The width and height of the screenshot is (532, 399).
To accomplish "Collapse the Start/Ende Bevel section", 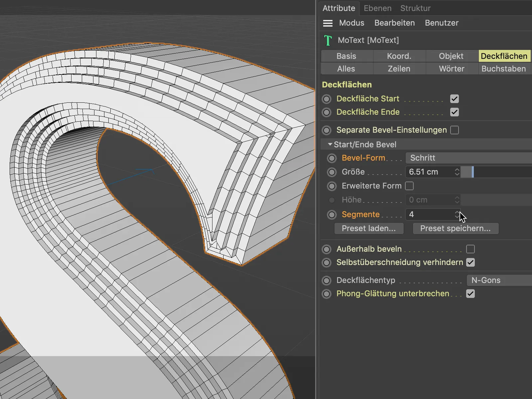I will pos(330,145).
